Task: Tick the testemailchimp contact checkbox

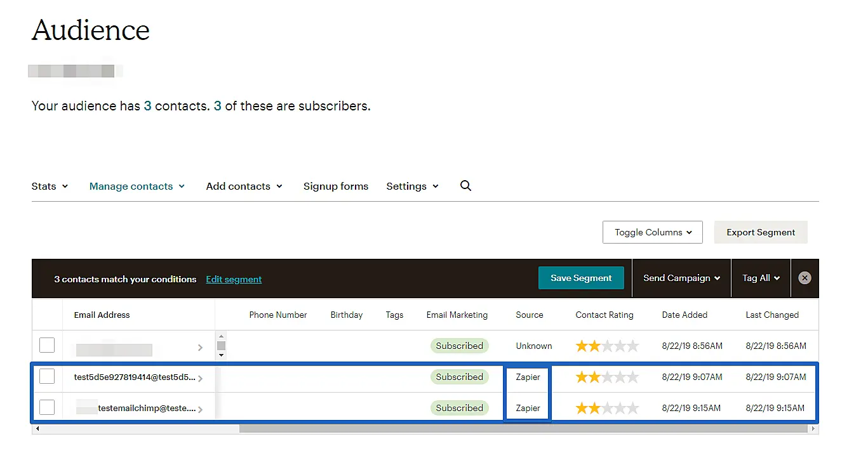Action: [x=47, y=408]
